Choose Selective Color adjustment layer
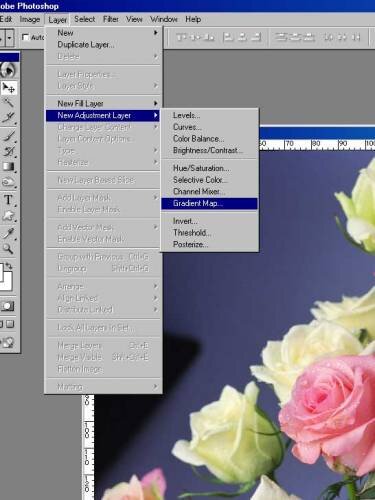 (209, 180)
